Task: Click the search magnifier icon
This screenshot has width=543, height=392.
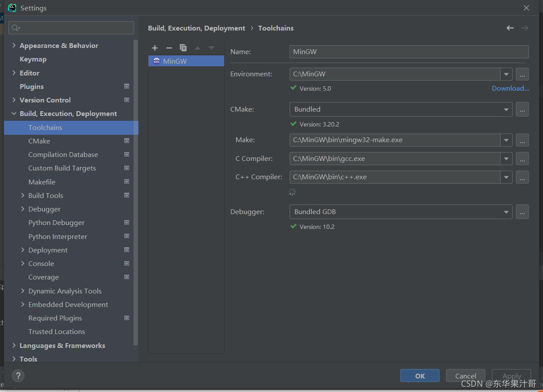Action: [16, 28]
